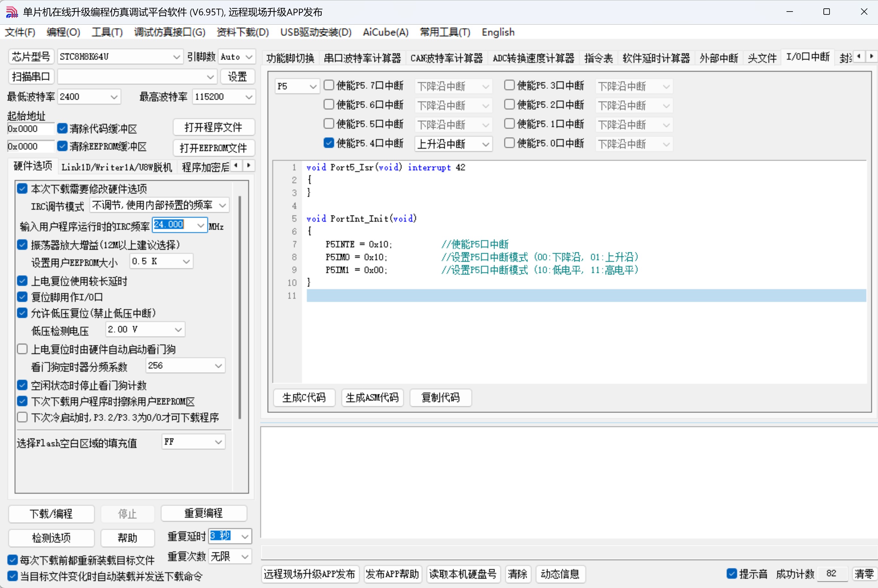Open the chip model STC8H8K64U dropdown
This screenshot has width=878, height=588.
click(x=120, y=57)
